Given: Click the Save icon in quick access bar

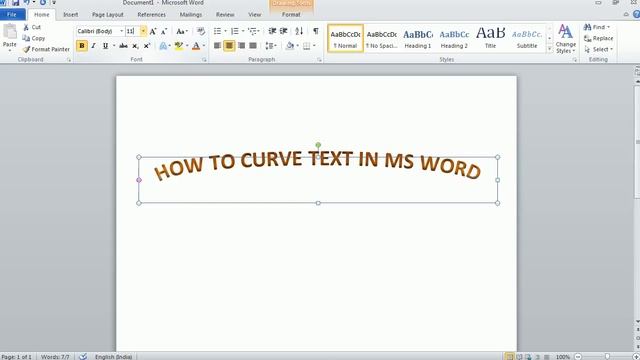Looking at the screenshot, I should (x=16, y=3).
